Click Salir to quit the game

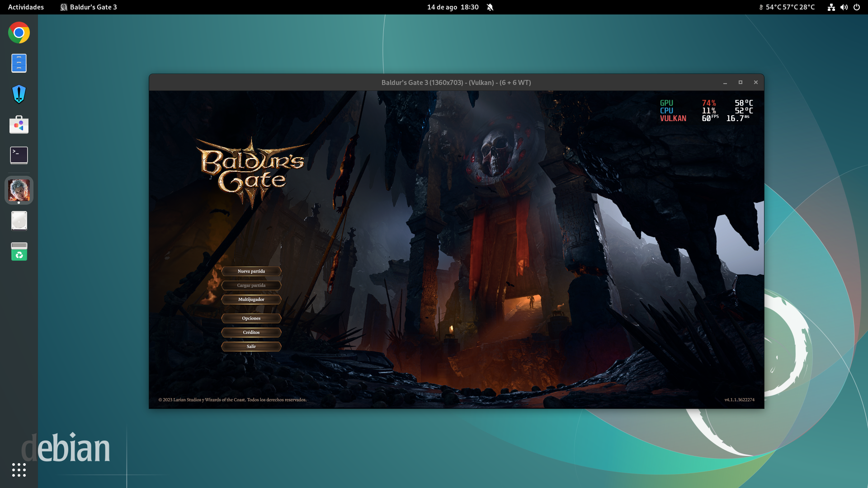point(251,347)
